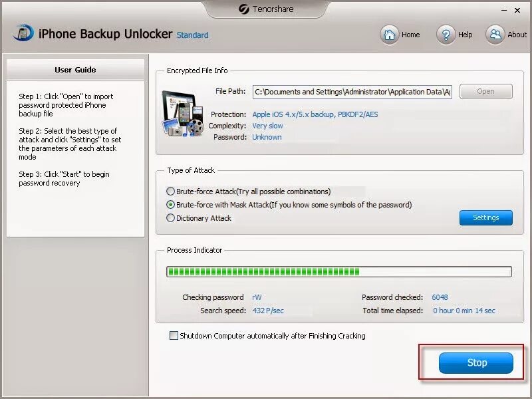Open attack Settings button
Screen dimensions: 532x399
click(x=486, y=217)
